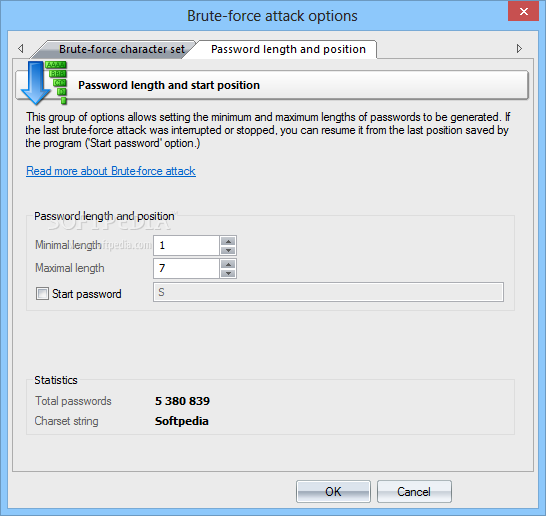
Task: Click the Start password text field
Action: tap(328, 292)
